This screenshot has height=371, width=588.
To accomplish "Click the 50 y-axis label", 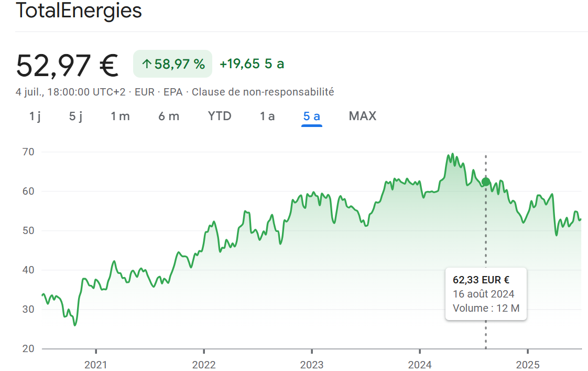I will click(x=28, y=230).
